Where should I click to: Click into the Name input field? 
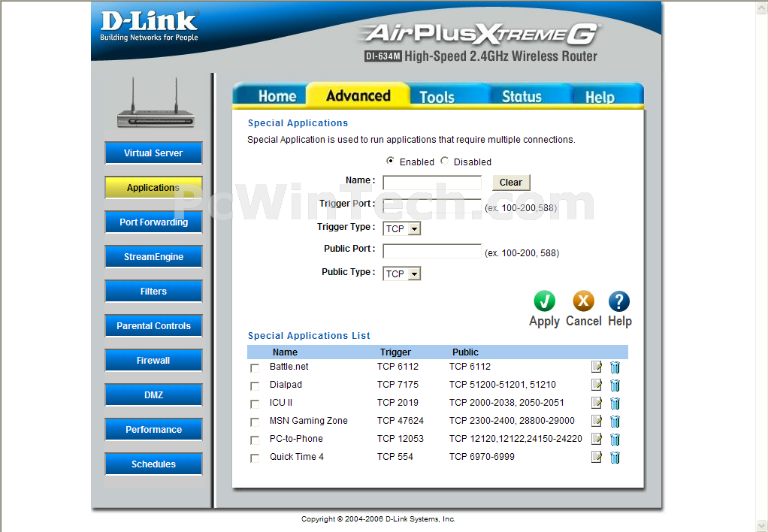[432, 183]
